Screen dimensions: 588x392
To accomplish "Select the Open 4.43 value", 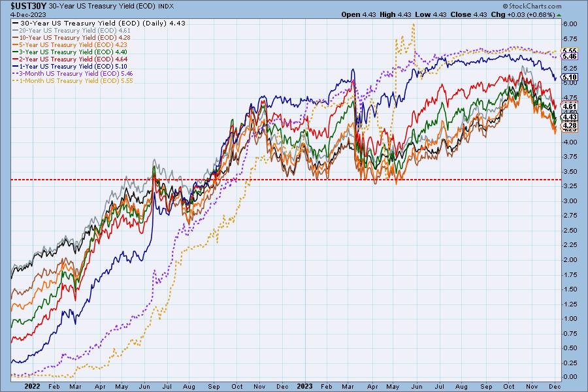I will (x=359, y=14).
